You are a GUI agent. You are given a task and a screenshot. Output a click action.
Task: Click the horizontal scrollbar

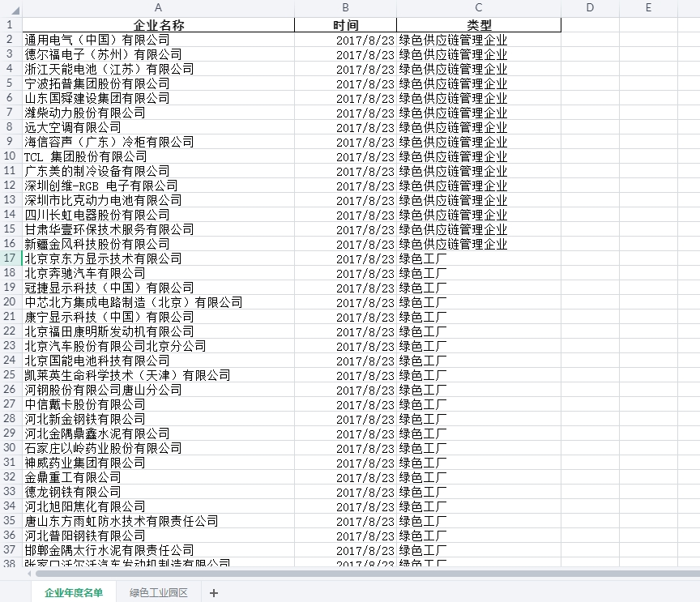pyautogui.click(x=366, y=574)
